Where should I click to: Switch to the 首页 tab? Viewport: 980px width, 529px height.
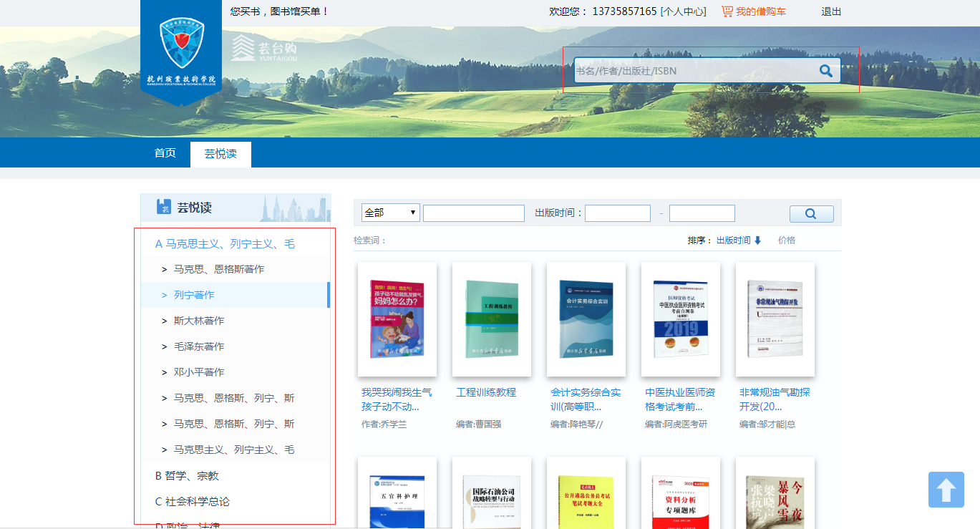pos(165,153)
